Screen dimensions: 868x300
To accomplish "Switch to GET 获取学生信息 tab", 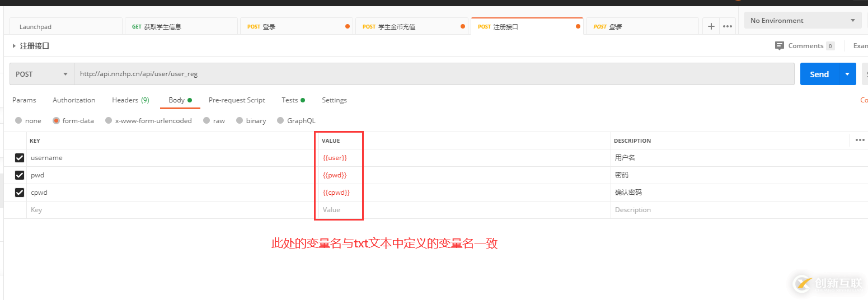I will [x=181, y=26].
